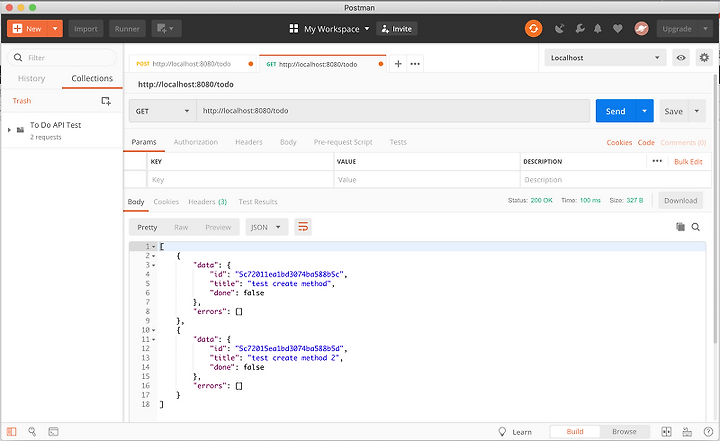The width and height of the screenshot is (720, 441).
Task: Open the notifications bell
Action: [597, 29]
